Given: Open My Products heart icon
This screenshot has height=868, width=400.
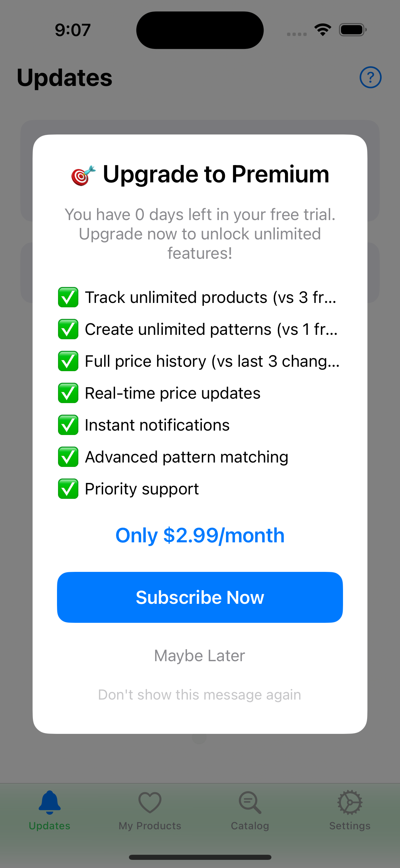Looking at the screenshot, I should click(x=149, y=801).
